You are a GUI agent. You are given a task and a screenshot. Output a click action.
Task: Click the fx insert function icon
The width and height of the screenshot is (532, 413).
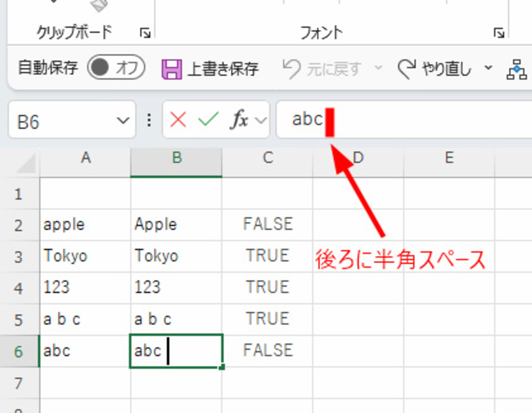point(240,120)
